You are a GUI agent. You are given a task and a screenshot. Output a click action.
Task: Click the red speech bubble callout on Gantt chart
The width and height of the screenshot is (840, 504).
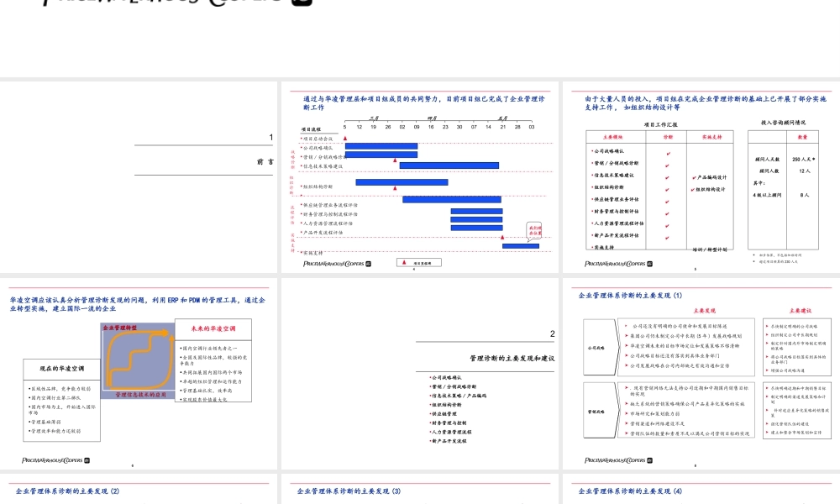pyautogui.click(x=535, y=231)
